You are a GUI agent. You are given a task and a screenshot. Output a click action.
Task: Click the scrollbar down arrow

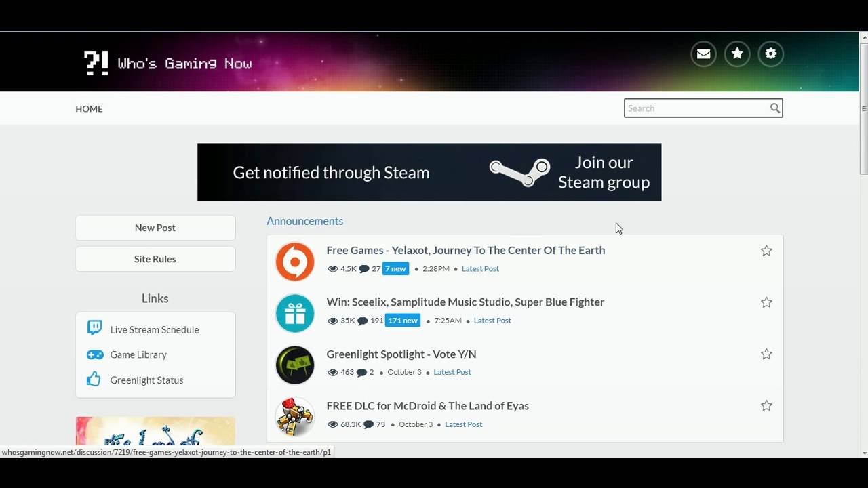(863, 453)
